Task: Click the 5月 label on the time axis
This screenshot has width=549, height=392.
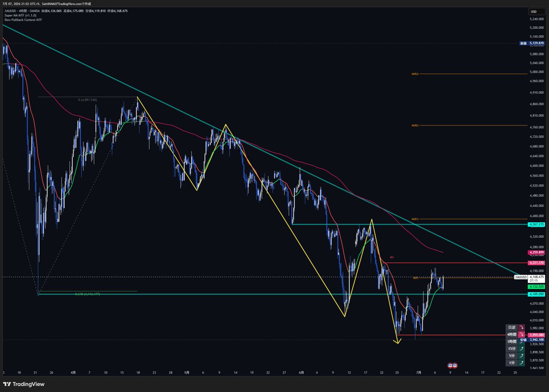Action: 187,373
